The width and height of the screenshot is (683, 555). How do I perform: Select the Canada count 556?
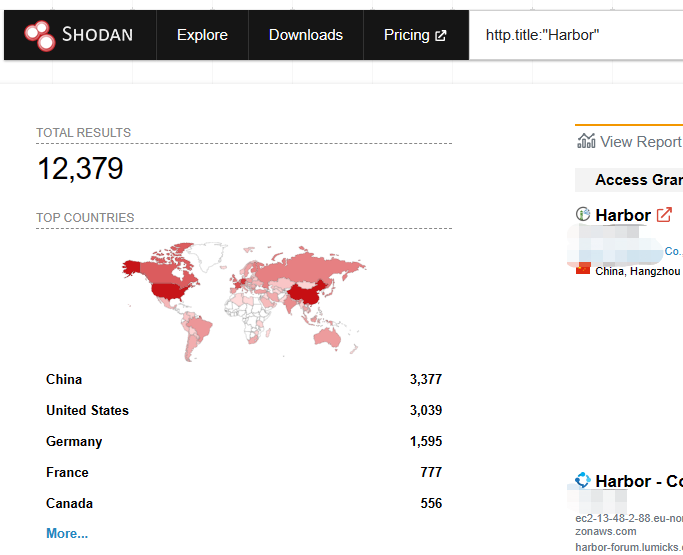(431, 503)
